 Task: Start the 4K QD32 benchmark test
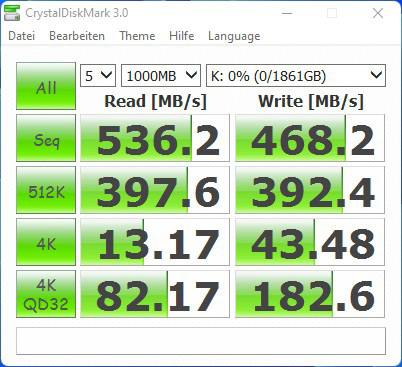46,294
